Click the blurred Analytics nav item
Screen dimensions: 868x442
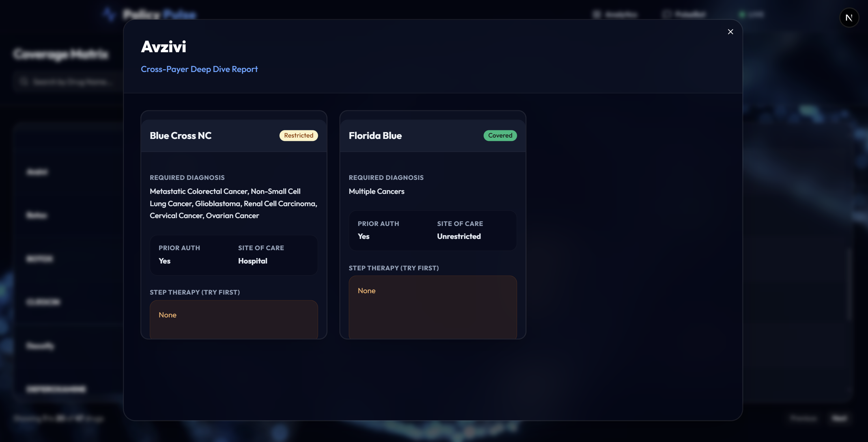pos(615,14)
